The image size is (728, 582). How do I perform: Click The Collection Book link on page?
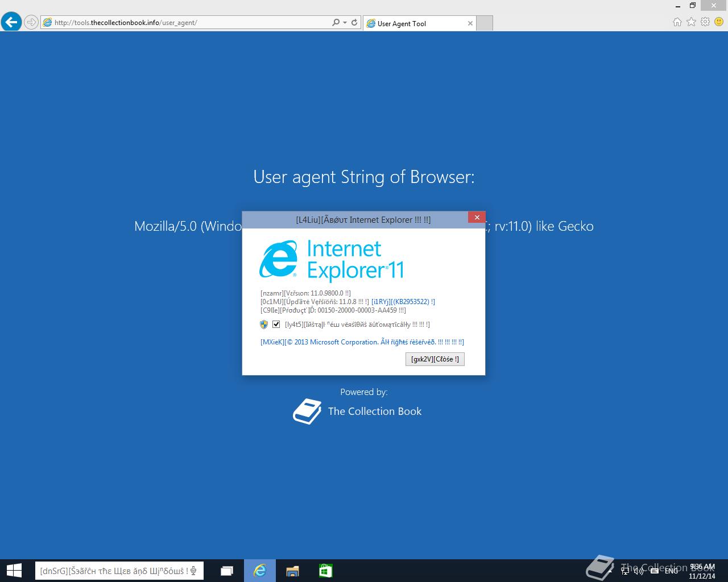[x=375, y=411]
